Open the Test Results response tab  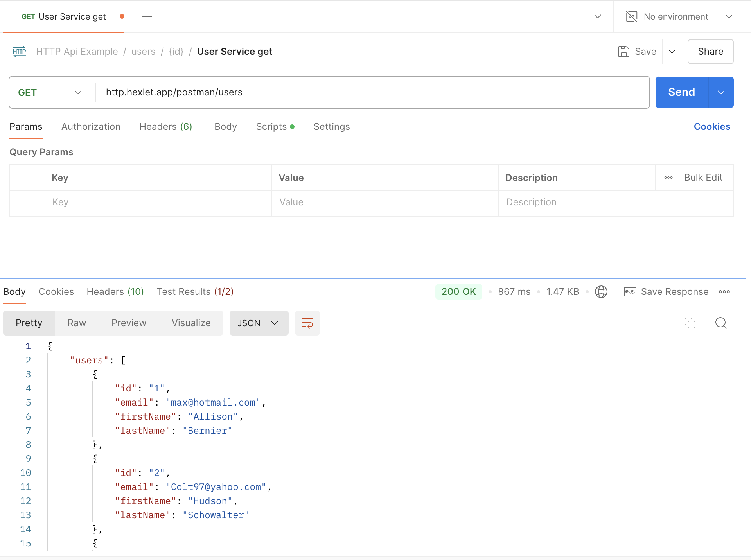(x=195, y=292)
